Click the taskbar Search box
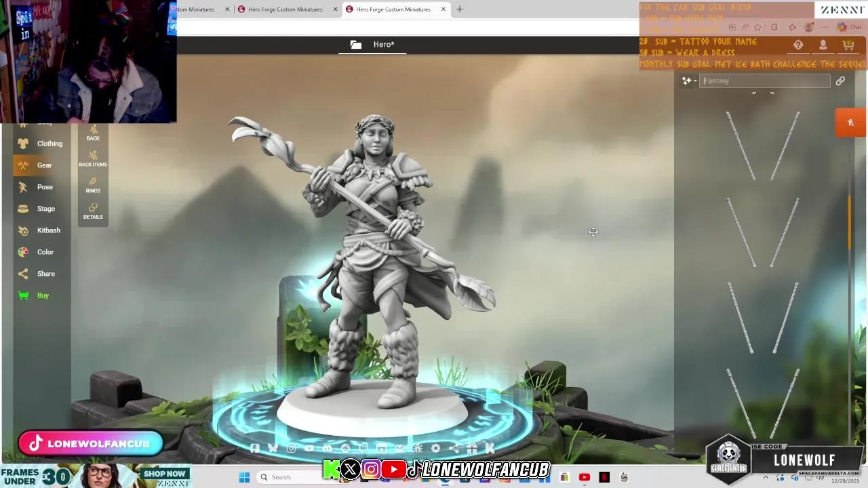868x488 pixels. click(292, 477)
